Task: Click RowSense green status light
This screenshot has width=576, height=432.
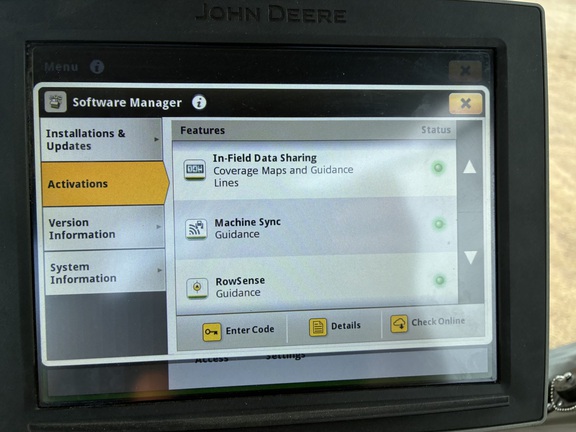Action: click(x=440, y=280)
